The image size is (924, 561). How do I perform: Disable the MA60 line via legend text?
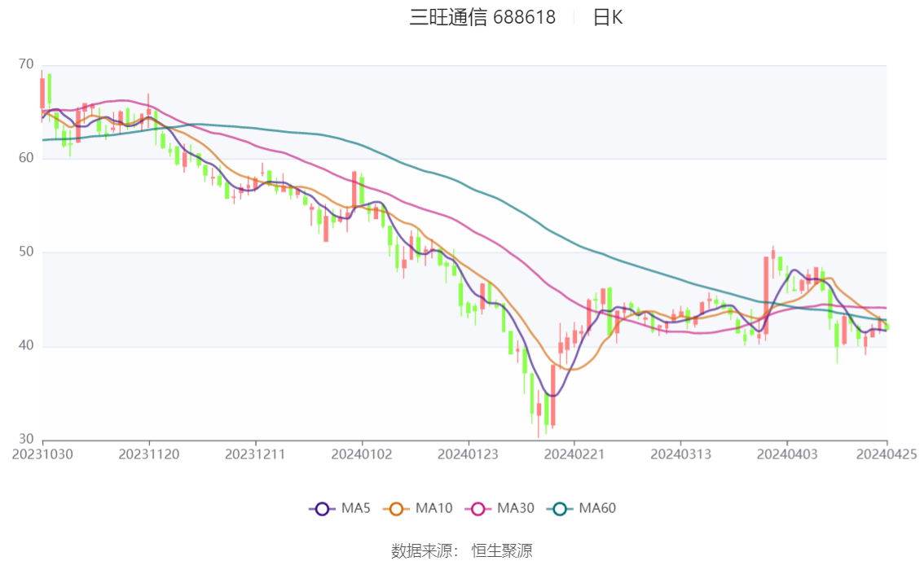597,509
